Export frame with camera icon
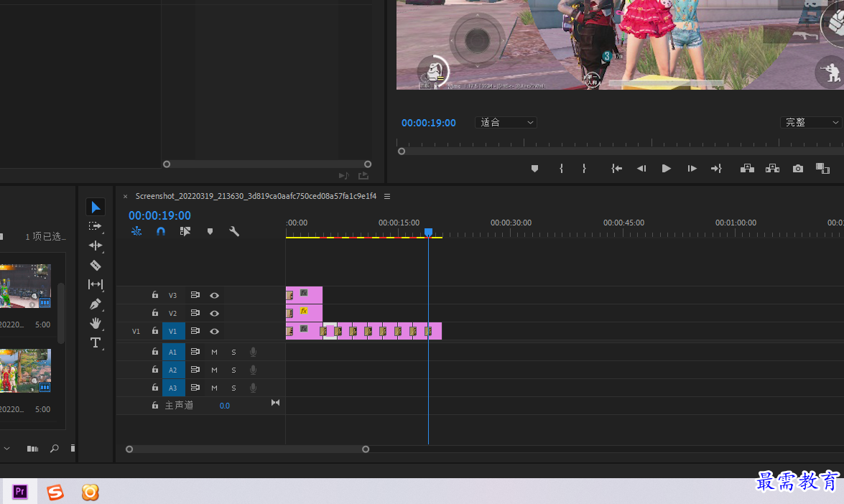 click(798, 169)
